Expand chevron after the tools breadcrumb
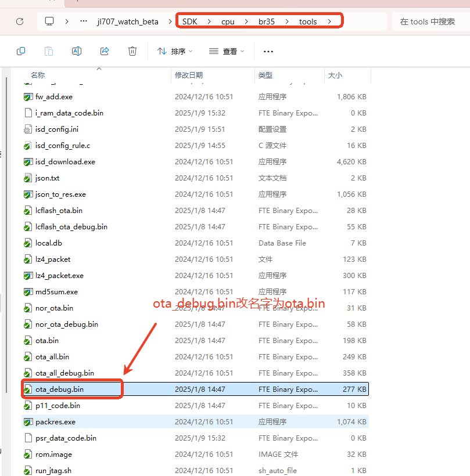The image size is (470, 476). (x=329, y=21)
